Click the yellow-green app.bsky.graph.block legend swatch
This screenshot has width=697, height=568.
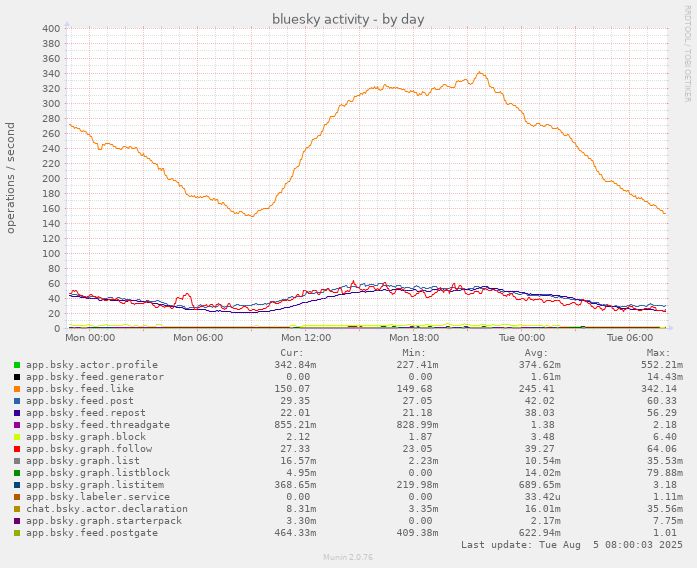[17, 437]
